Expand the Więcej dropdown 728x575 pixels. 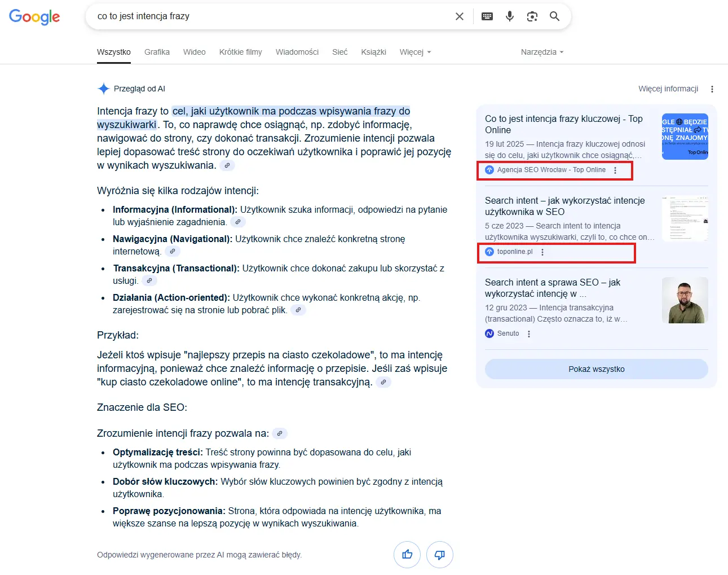415,52
